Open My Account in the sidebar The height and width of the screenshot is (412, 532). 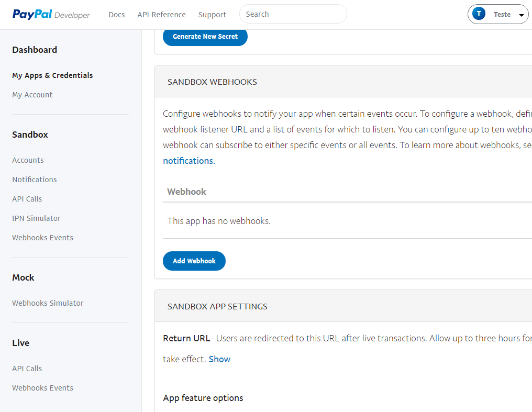point(32,95)
